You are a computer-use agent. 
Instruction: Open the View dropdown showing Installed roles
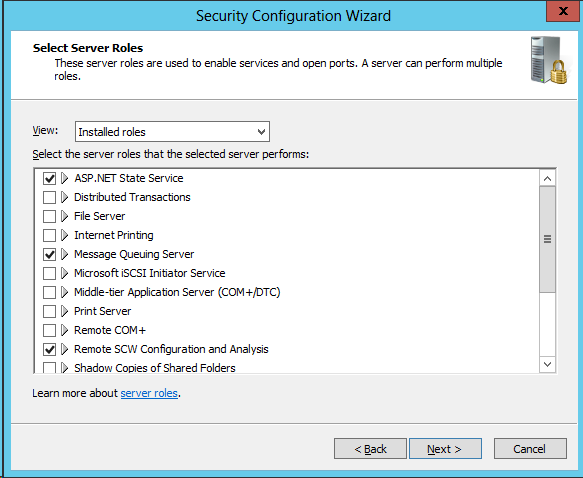(x=173, y=132)
